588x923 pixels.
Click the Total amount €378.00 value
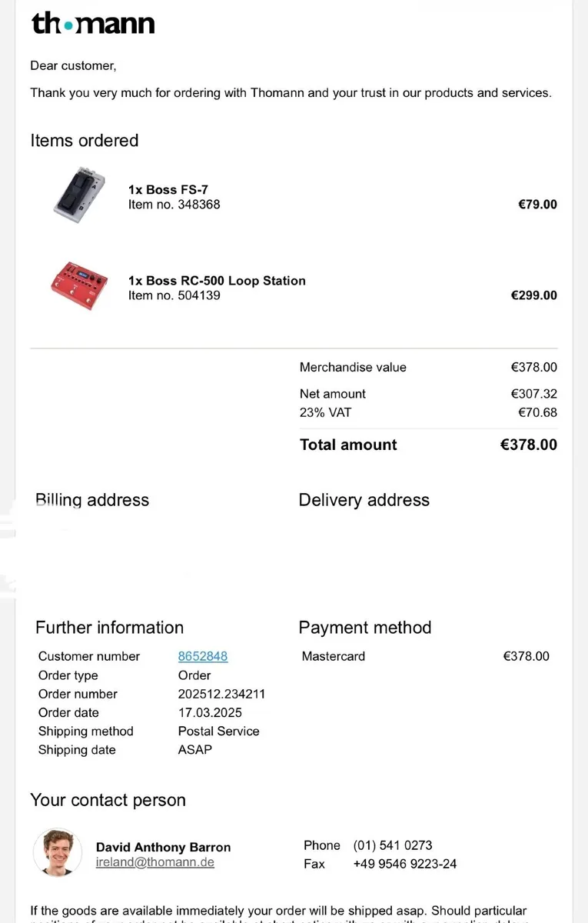pos(529,445)
